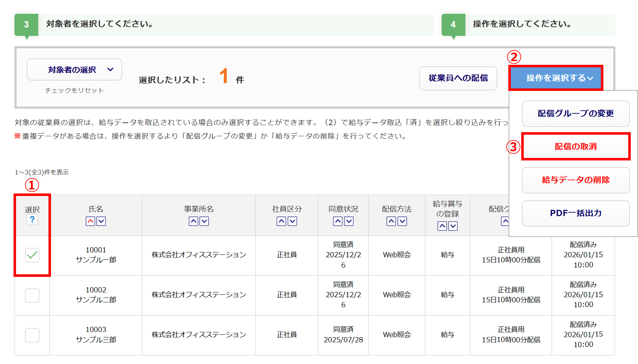
Task: Expand the 操作を選択する dropdown button
Action: pos(556,78)
